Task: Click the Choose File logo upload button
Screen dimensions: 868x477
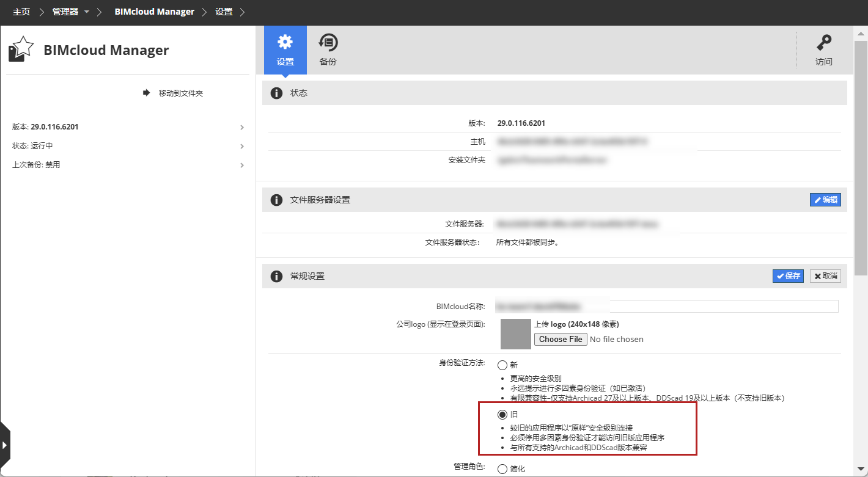Action: click(x=561, y=339)
